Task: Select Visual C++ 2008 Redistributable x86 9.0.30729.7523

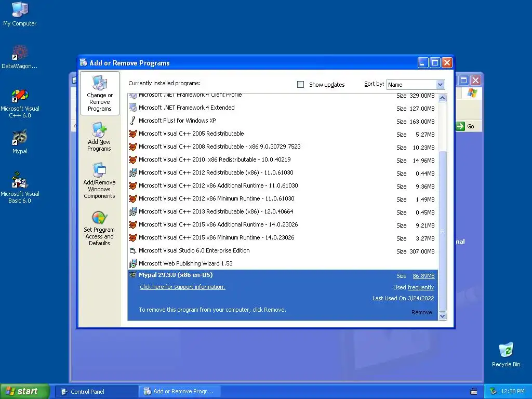Action: click(283, 147)
